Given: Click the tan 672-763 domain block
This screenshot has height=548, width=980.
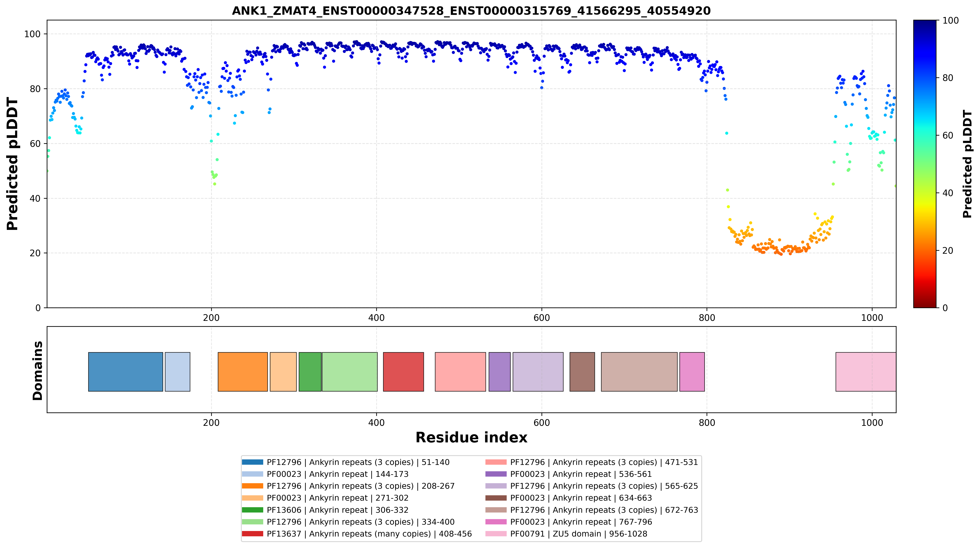Looking at the screenshot, I should click(639, 372).
